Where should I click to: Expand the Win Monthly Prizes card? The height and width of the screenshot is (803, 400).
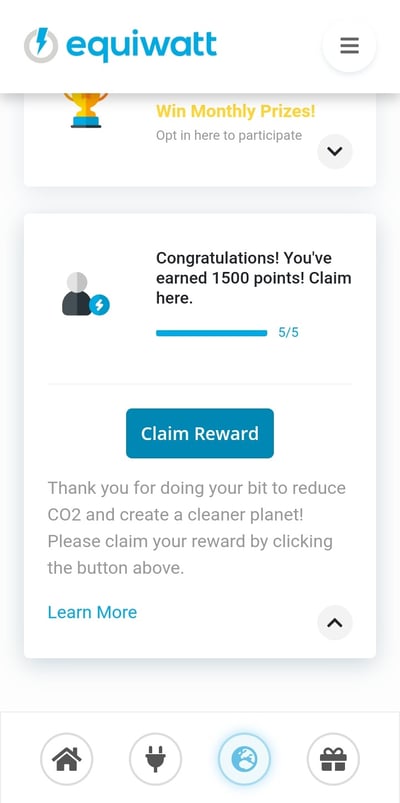click(x=335, y=151)
